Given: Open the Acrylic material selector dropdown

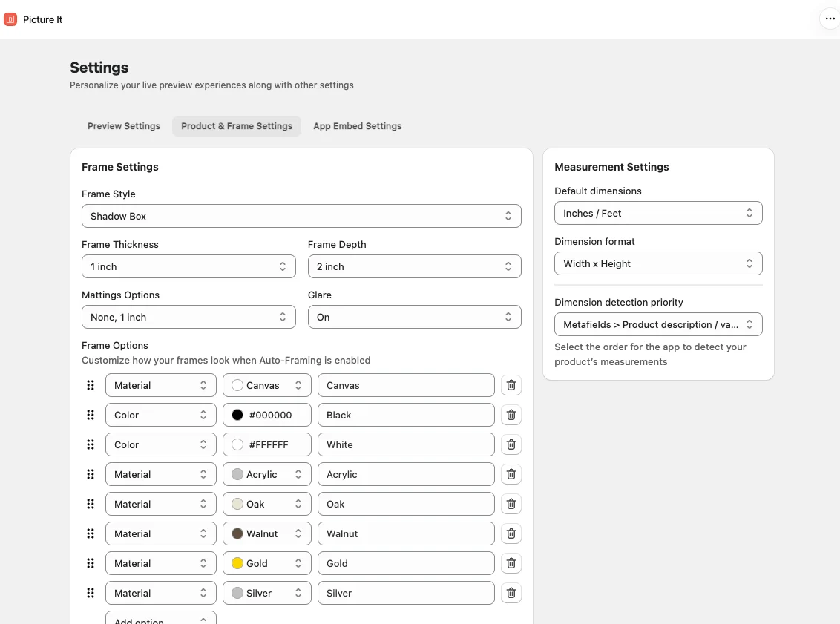Looking at the screenshot, I should [x=267, y=474].
